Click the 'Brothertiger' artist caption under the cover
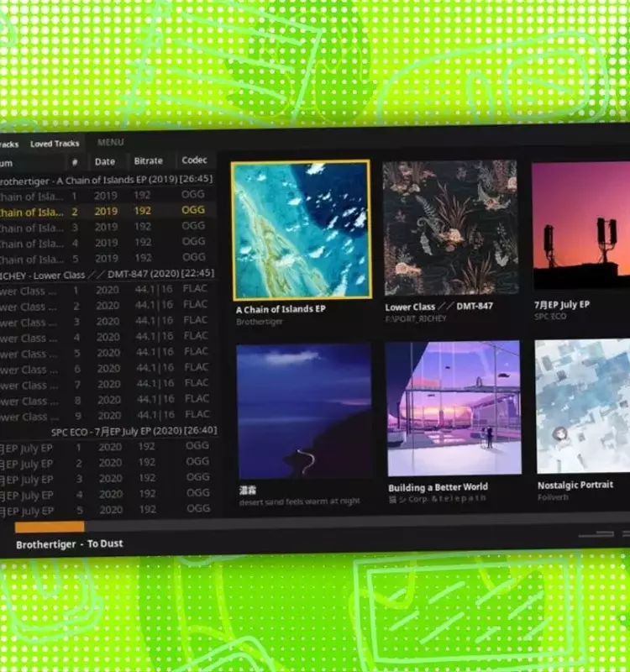Image resolution: width=630 pixels, height=672 pixels. (x=260, y=322)
